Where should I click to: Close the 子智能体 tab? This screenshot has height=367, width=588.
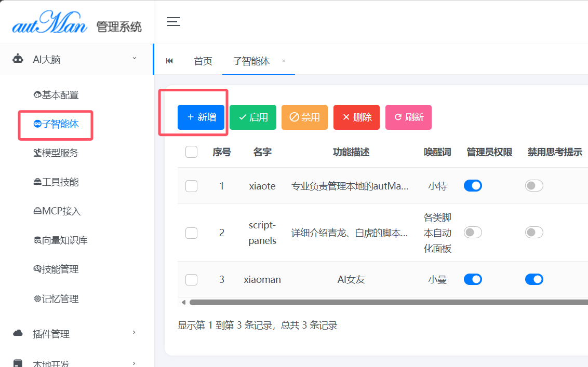click(x=284, y=61)
